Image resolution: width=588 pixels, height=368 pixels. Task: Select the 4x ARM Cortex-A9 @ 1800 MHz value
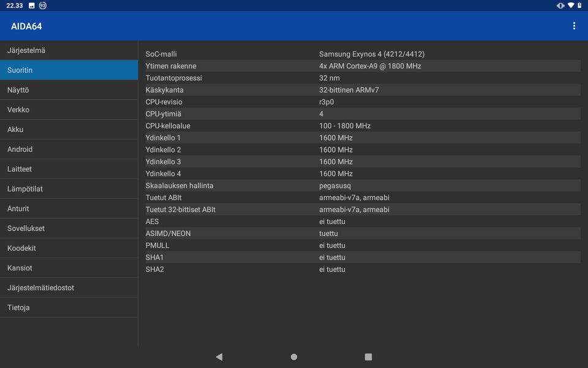tap(370, 66)
